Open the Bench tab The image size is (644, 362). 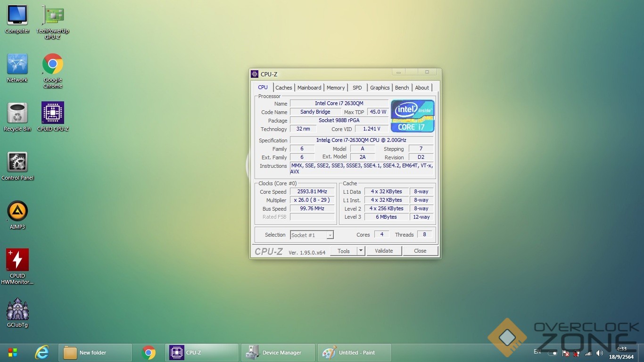(402, 88)
